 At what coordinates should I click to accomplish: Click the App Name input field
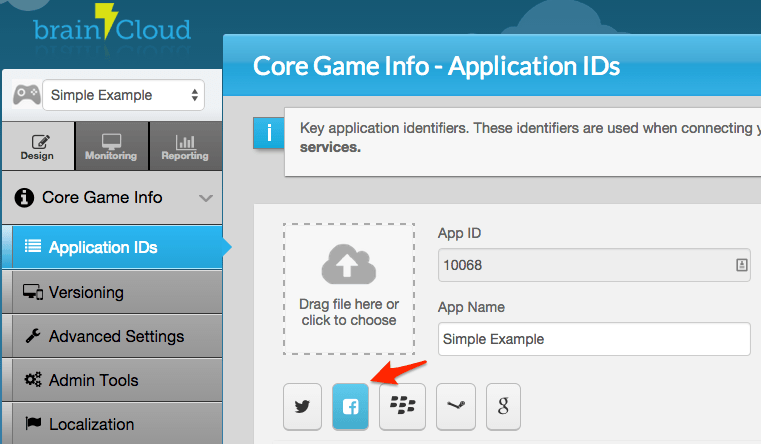[594, 339]
